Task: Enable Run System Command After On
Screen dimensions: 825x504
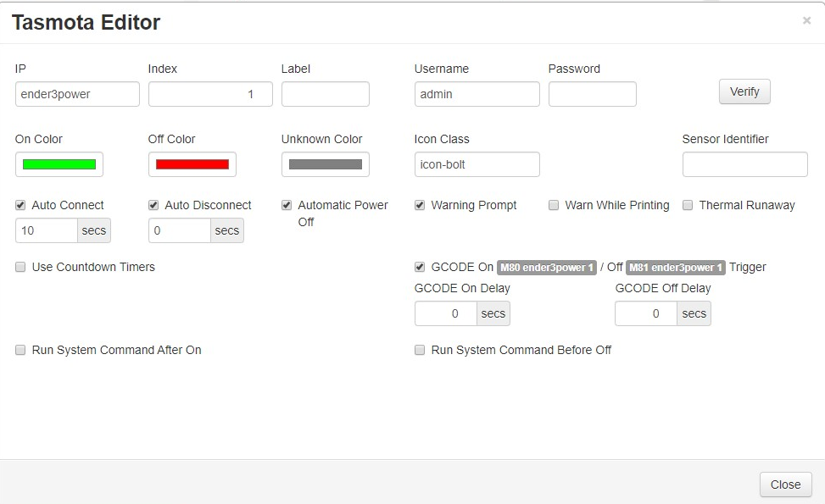Action: point(20,350)
